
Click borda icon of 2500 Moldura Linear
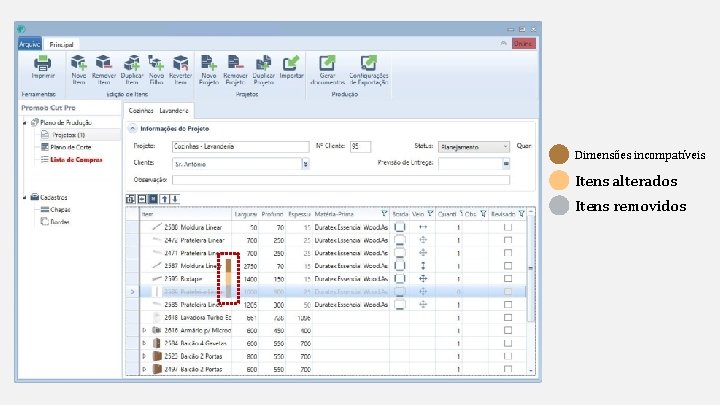[x=400, y=227]
